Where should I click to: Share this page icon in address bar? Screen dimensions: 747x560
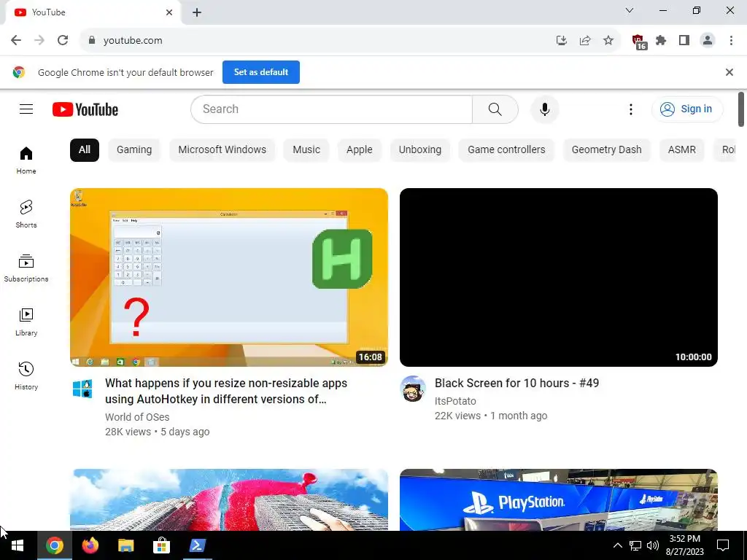585,41
